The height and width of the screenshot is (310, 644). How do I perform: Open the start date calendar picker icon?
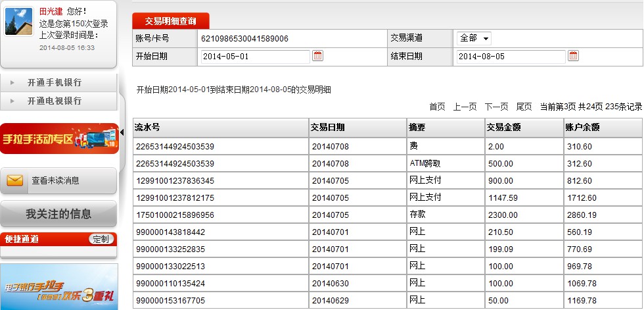[317, 55]
